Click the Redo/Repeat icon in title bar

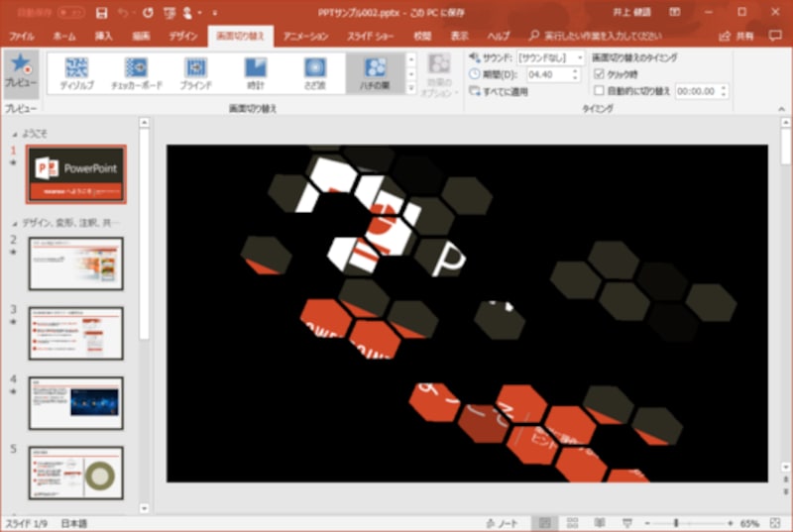[148, 13]
